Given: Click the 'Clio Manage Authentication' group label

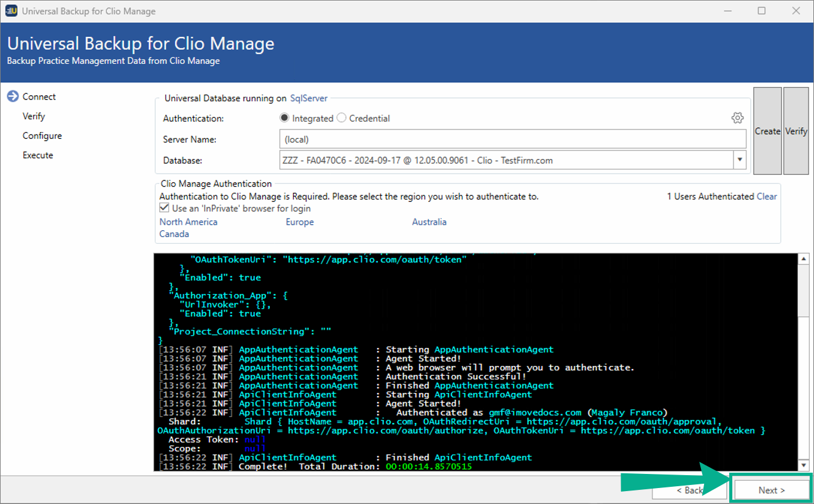Looking at the screenshot, I should tap(216, 184).
